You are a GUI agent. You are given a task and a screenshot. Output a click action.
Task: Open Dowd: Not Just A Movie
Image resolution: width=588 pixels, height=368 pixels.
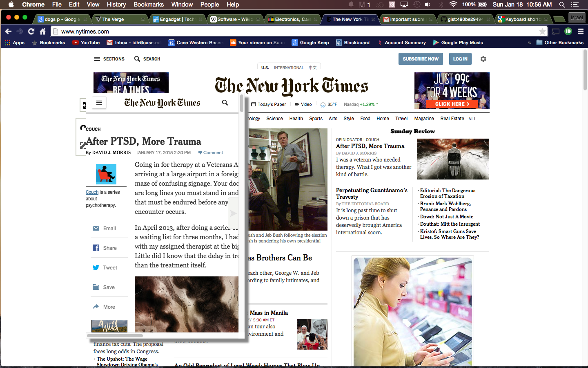pyautogui.click(x=447, y=217)
